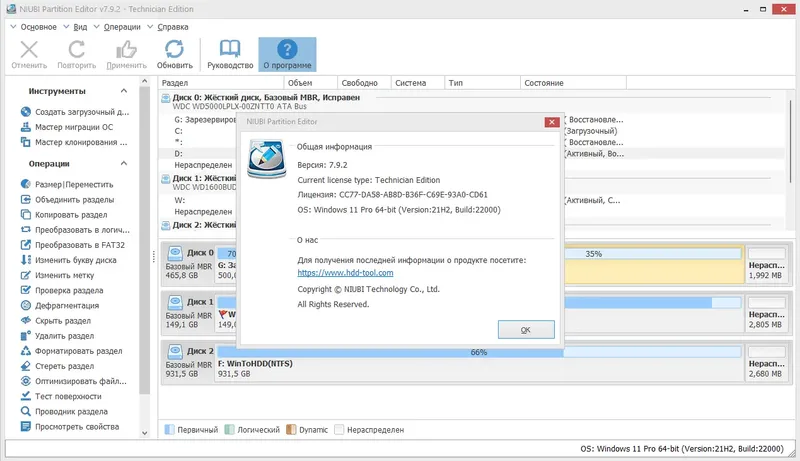
Task: Sort by the Объем column header
Action: click(310, 83)
